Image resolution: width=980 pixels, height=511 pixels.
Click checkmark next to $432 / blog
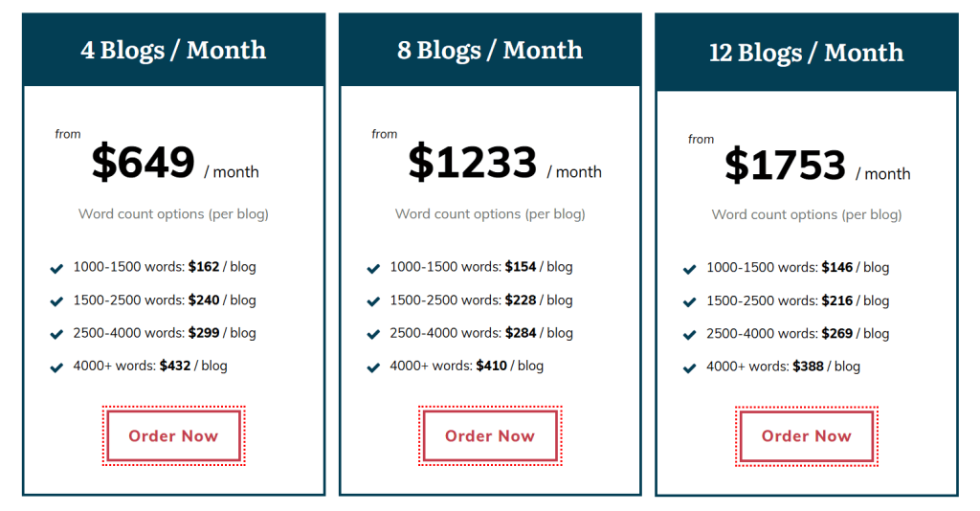click(56, 367)
